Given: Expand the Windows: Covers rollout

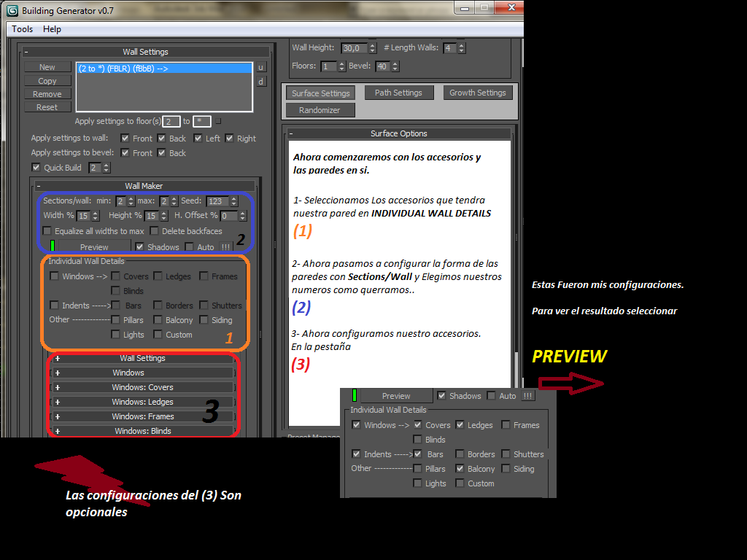Looking at the screenshot, I should pyautogui.click(x=57, y=387).
